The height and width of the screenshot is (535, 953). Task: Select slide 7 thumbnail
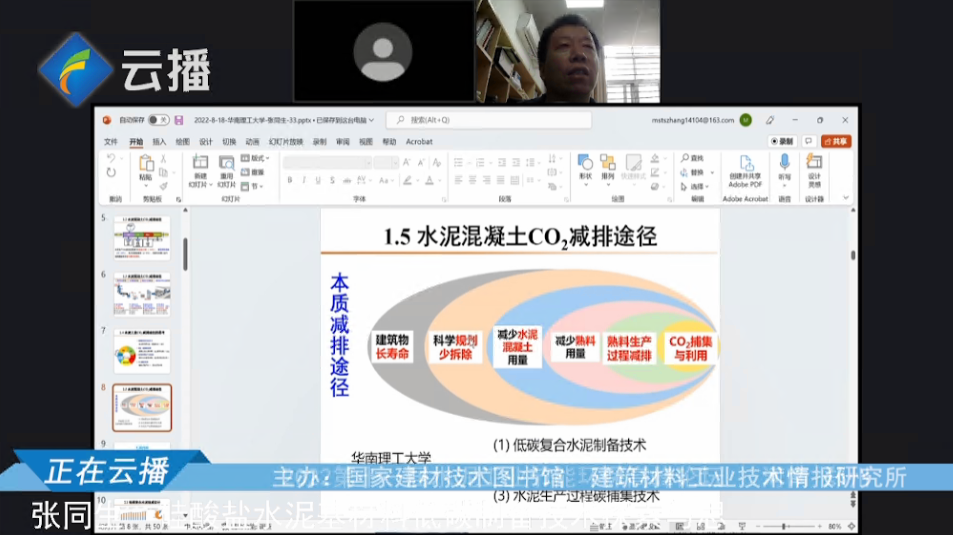coord(142,351)
